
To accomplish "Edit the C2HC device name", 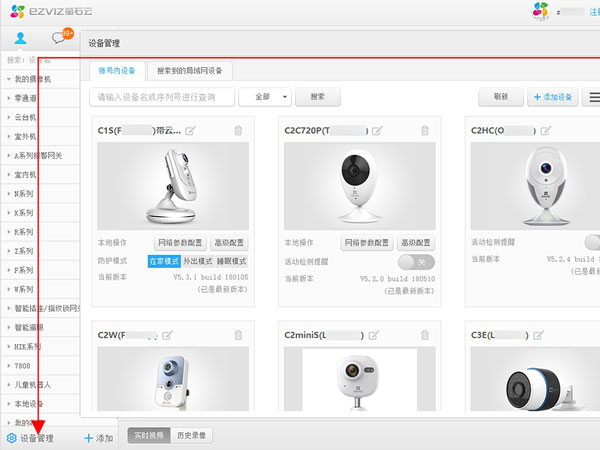I will pyautogui.click(x=546, y=131).
